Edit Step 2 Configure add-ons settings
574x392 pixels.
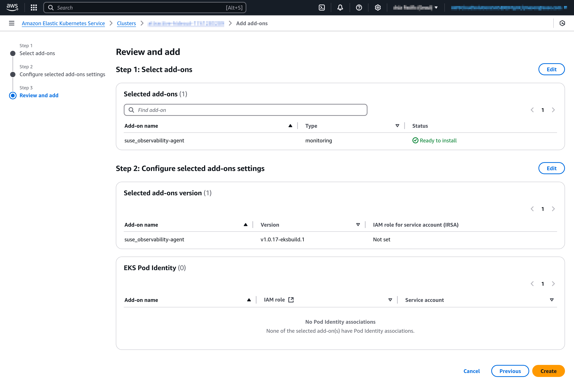[551, 168]
